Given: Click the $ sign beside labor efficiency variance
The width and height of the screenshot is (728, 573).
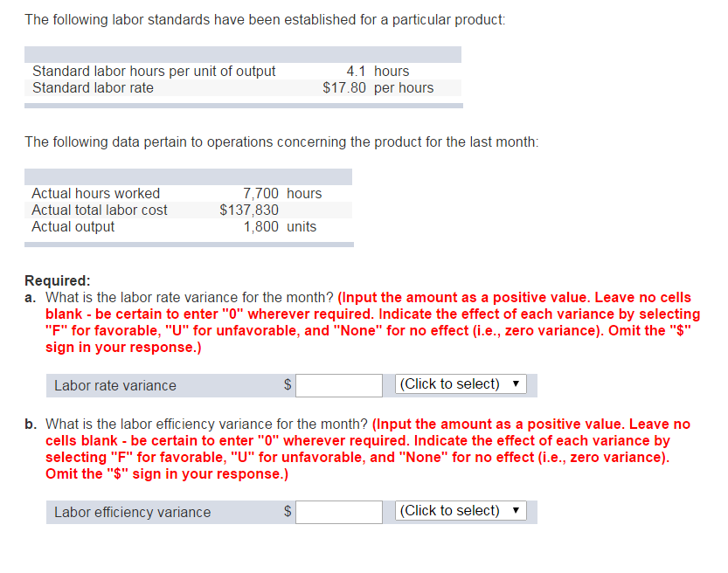Looking at the screenshot, I should click(286, 510).
